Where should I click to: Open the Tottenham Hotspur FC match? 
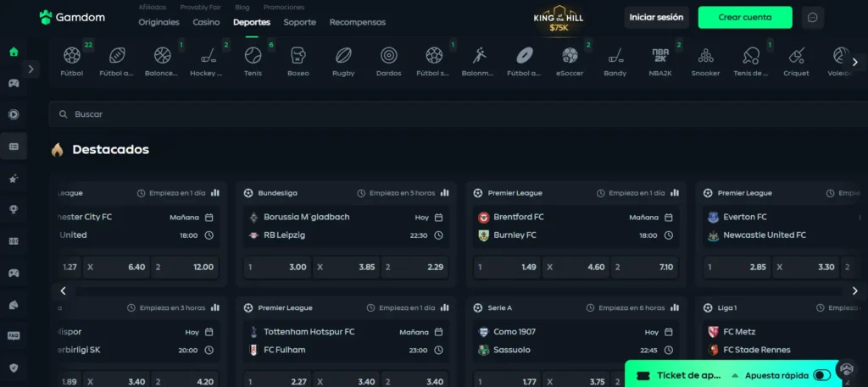346,340
